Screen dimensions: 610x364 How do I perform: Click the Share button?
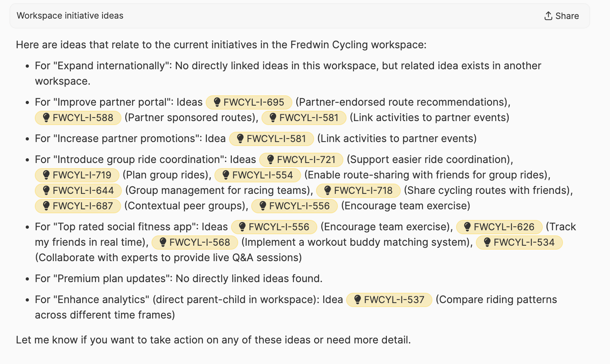(x=561, y=15)
